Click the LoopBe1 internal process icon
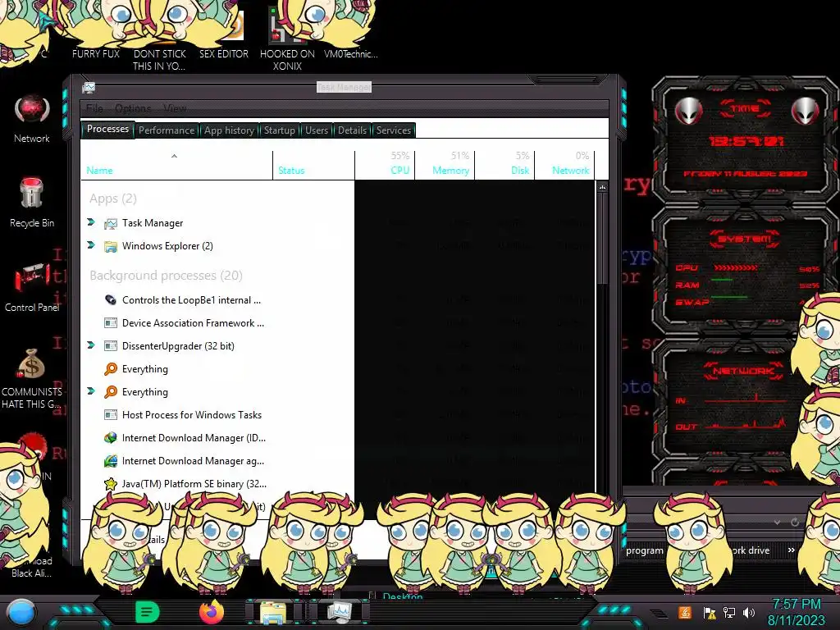Screen dimensions: 840x630 click(x=111, y=300)
